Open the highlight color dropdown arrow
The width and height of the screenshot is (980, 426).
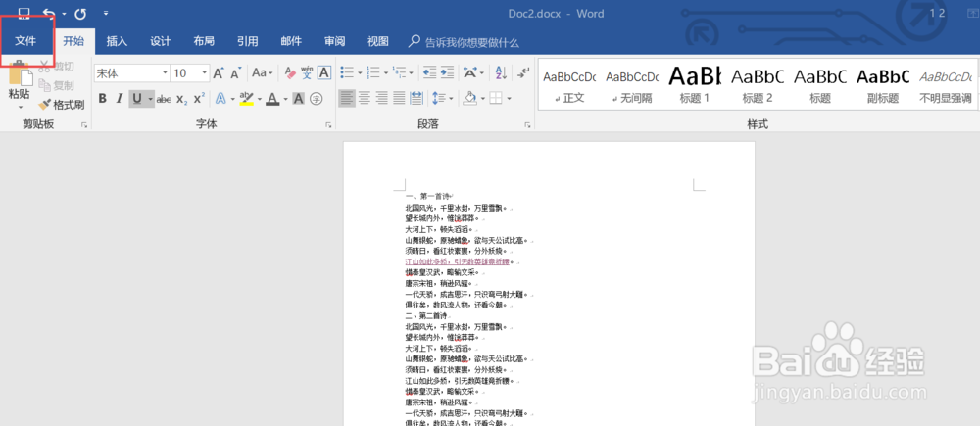pos(260,99)
